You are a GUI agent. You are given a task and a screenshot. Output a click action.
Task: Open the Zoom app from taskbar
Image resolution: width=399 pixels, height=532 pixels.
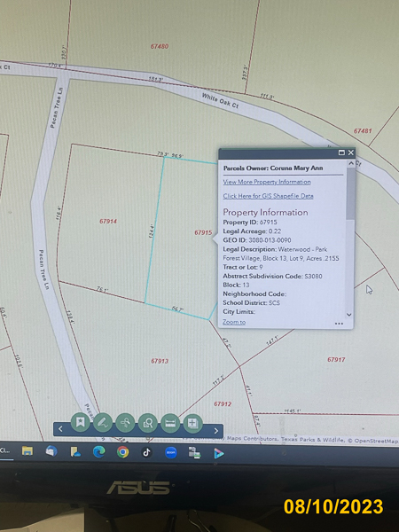(170, 452)
